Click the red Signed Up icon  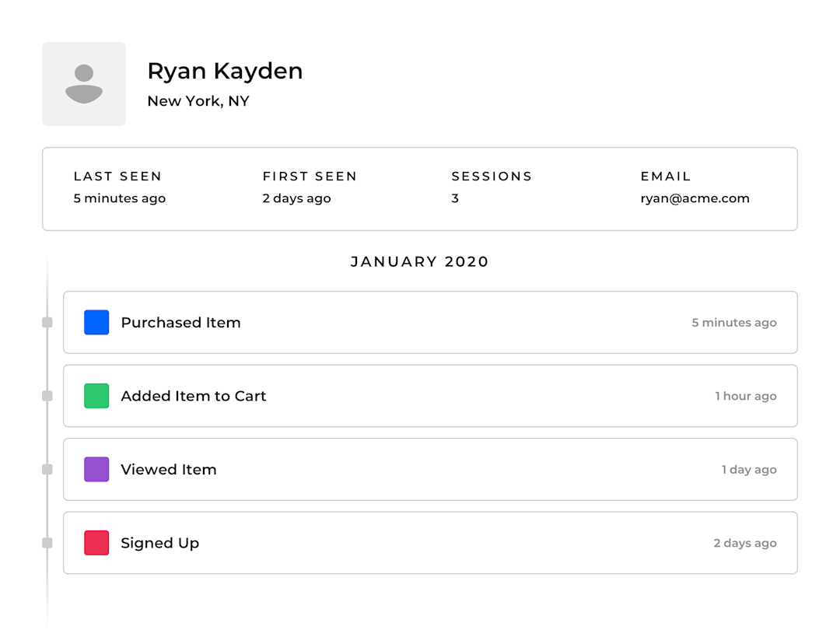point(96,543)
